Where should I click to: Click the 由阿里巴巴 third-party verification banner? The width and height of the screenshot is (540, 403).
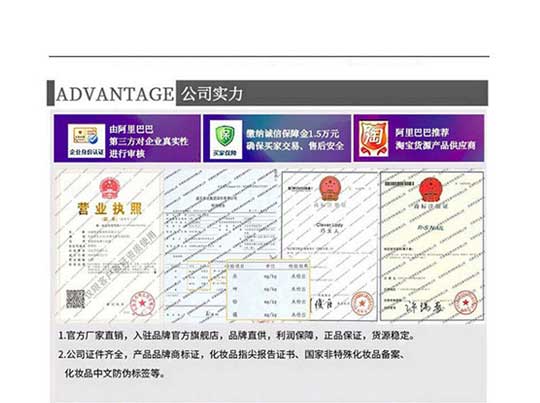[x=127, y=138]
